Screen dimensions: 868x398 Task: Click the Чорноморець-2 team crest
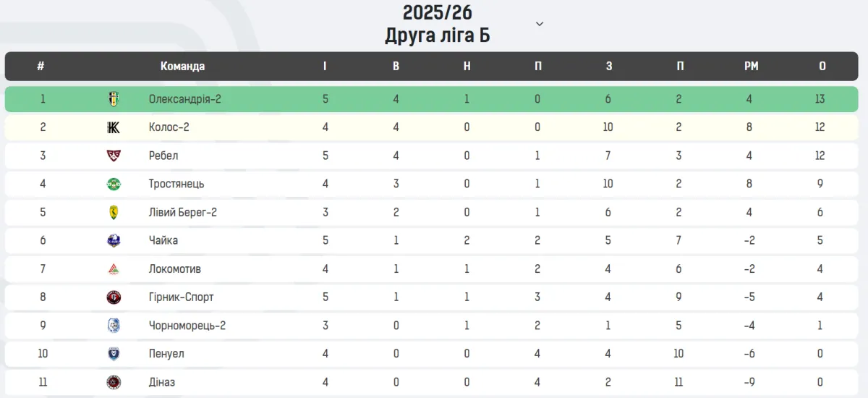click(x=114, y=326)
